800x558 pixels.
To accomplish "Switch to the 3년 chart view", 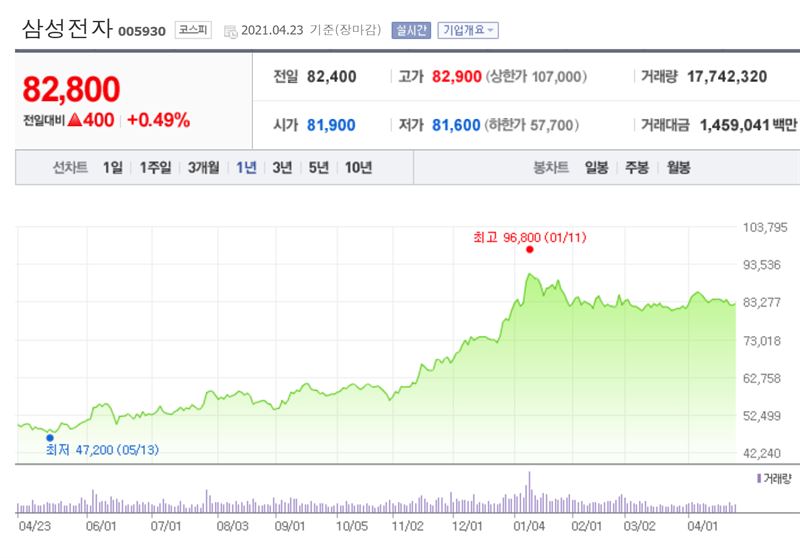I will coord(282,168).
